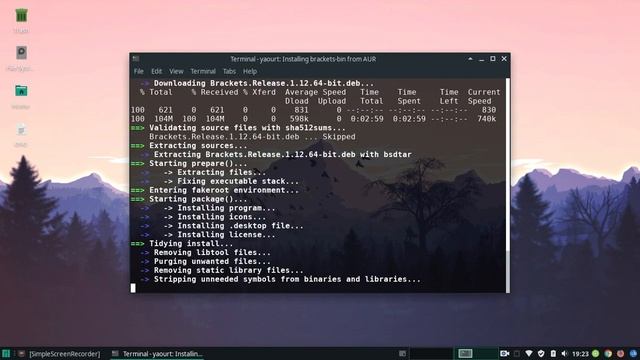
Task: Open the battery power tray icon
Action: point(553,353)
